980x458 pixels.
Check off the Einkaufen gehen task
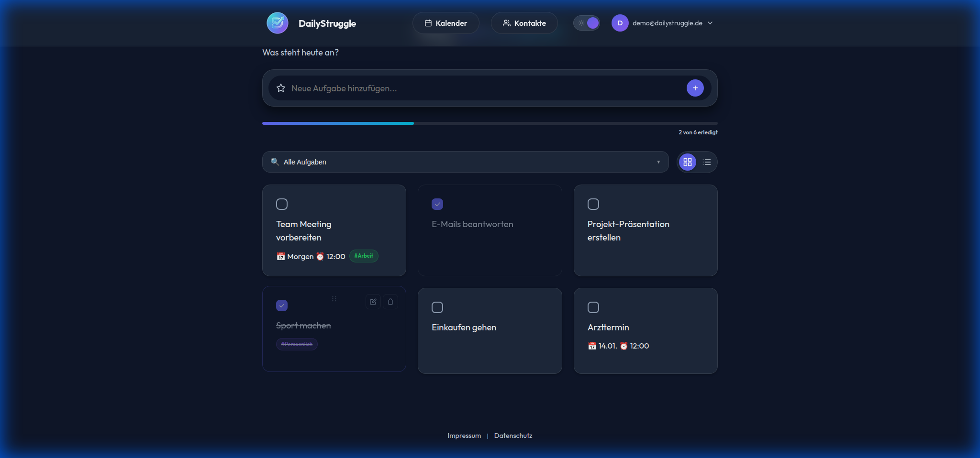click(437, 307)
